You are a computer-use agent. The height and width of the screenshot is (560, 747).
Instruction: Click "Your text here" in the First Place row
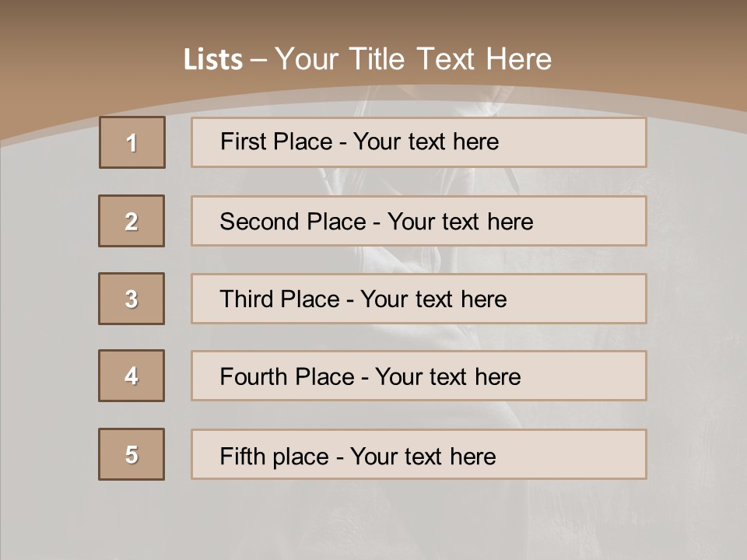(x=426, y=142)
